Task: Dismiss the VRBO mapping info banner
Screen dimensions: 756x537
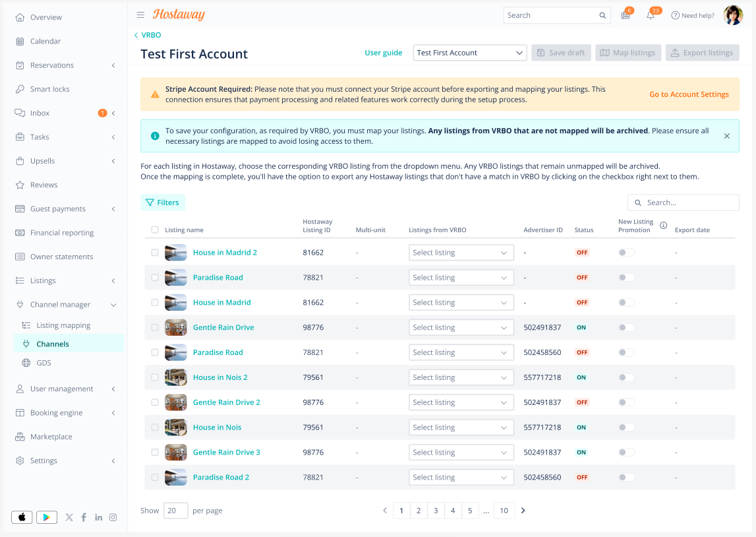Action: point(726,136)
